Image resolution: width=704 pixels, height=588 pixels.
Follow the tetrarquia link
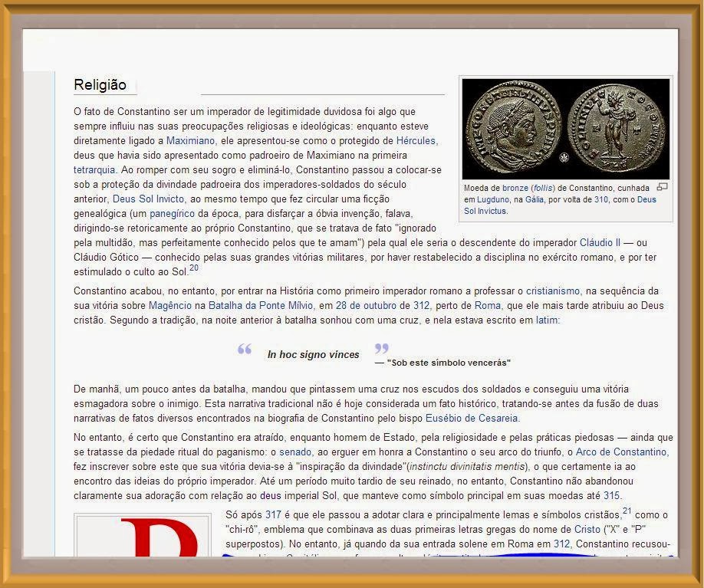point(94,169)
